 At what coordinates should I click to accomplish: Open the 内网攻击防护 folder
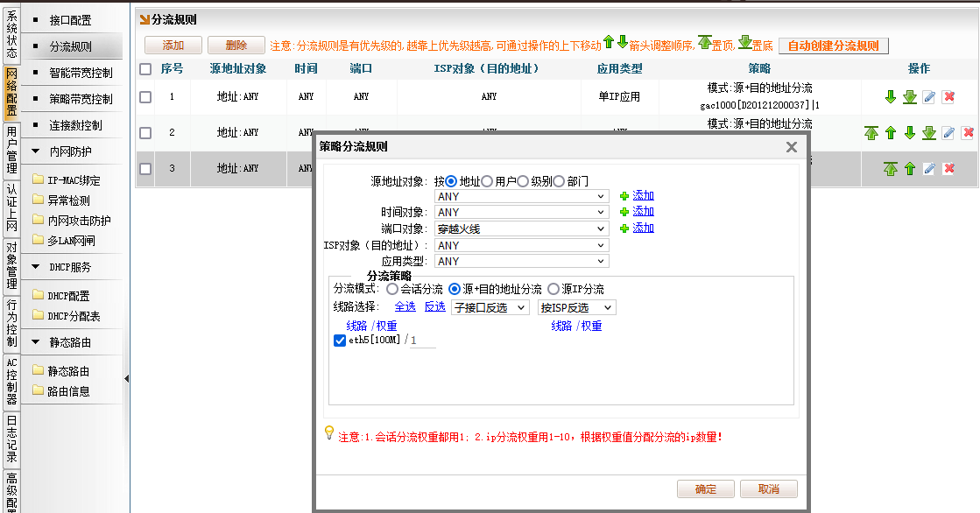click(x=71, y=220)
